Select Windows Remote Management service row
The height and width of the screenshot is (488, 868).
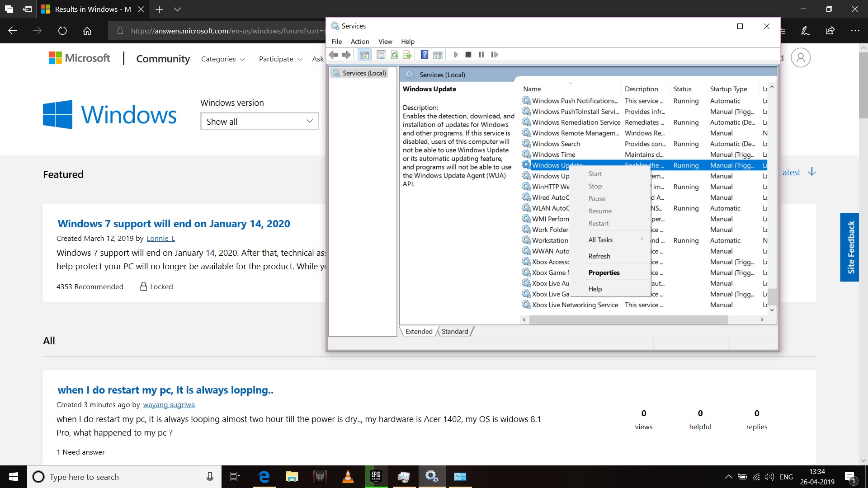pyautogui.click(x=644, y=133)
